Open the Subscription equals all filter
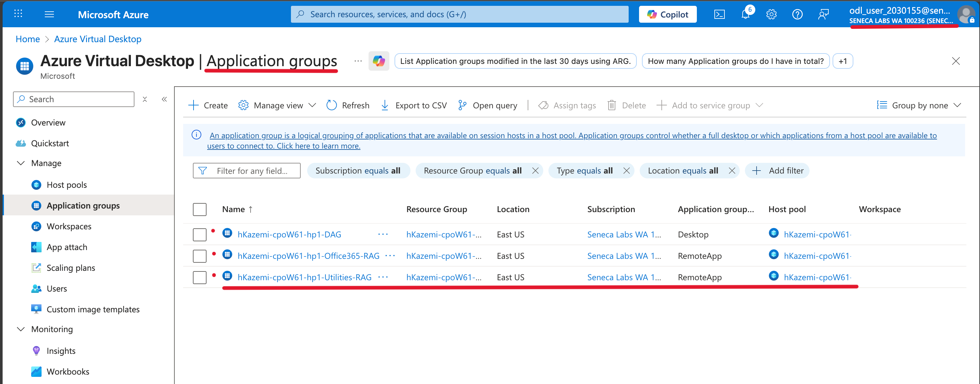The image size is (980, 384). (x=358, y=171)
